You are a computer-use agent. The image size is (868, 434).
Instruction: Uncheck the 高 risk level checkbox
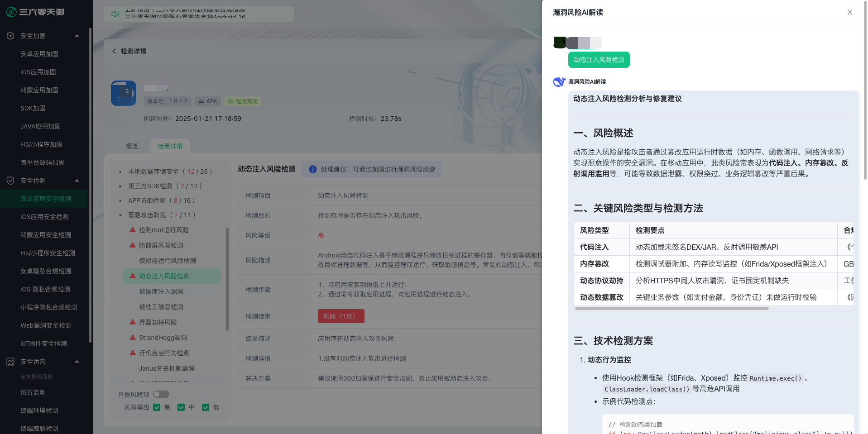click(157, 407)
